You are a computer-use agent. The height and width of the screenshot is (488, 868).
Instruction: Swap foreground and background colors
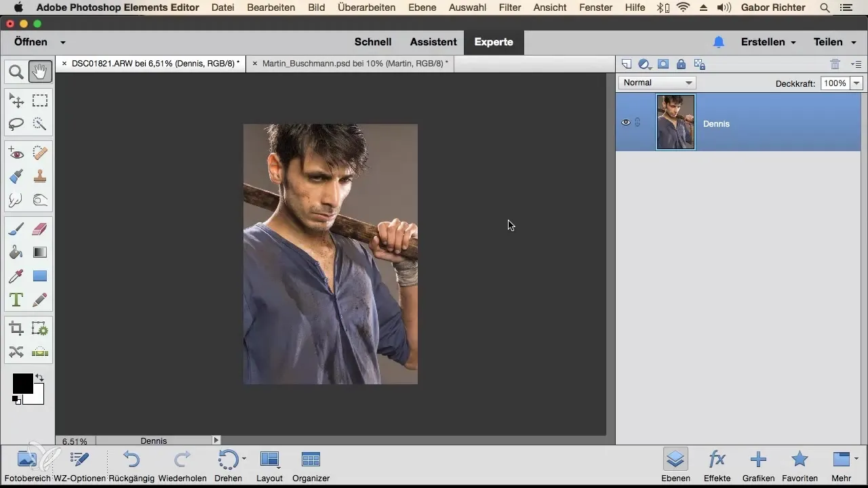[x=39, y=378]
